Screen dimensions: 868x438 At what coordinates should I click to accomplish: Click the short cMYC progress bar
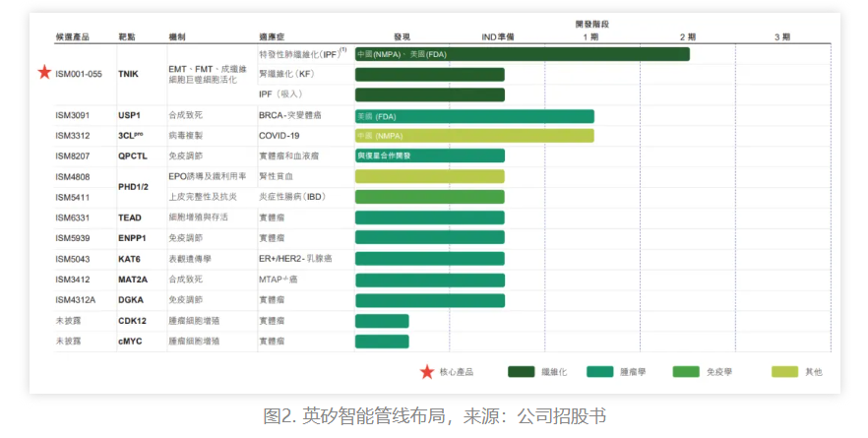(x=382, y=341)
